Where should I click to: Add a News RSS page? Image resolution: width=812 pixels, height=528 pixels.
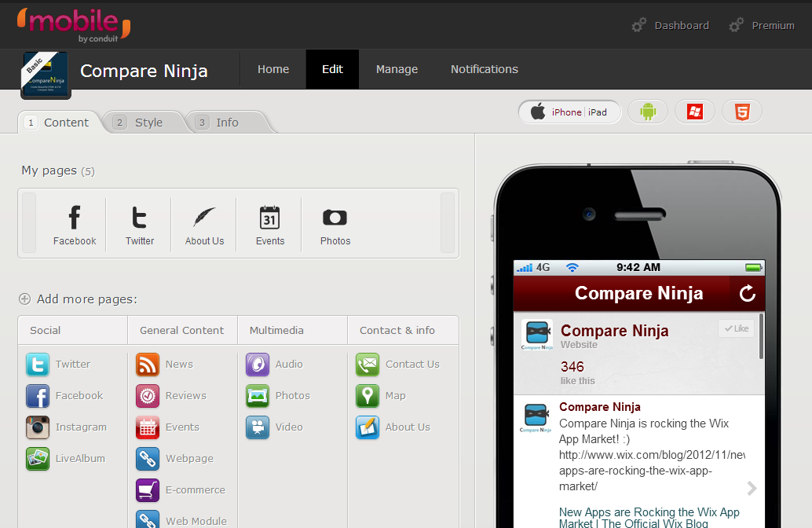(x=164, y=365)
